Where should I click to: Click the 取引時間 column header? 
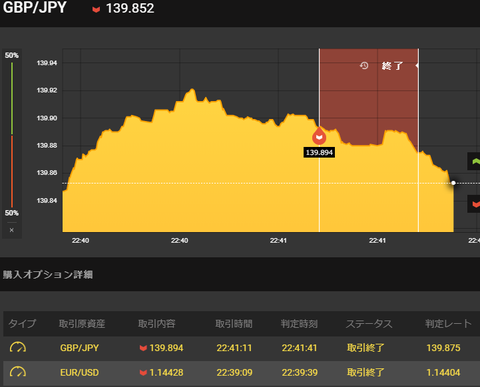234,324
